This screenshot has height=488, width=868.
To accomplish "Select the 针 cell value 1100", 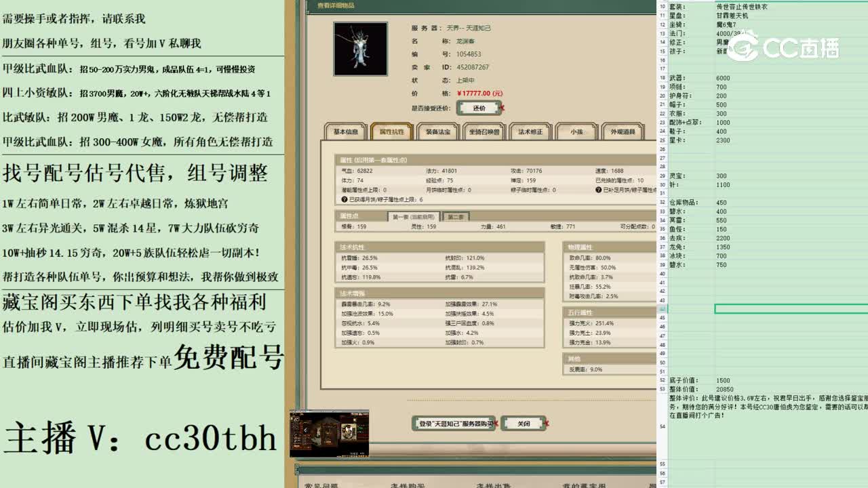I will coord(723,185).
